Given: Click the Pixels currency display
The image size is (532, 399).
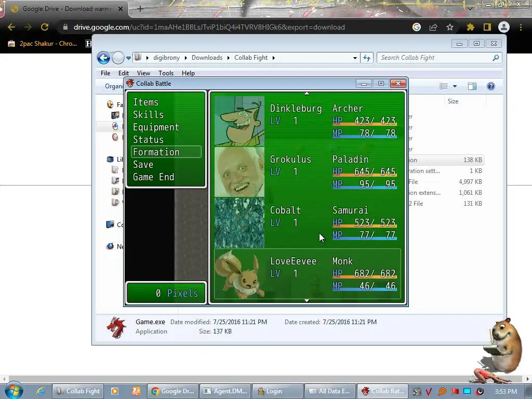Looking at the screenshot, I should pyautogui.click(x=166, y=293).
